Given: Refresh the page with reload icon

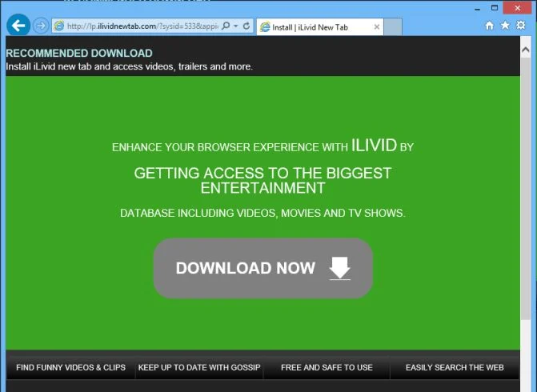Looking at the screenshot, I should click(x=246, y=26).
